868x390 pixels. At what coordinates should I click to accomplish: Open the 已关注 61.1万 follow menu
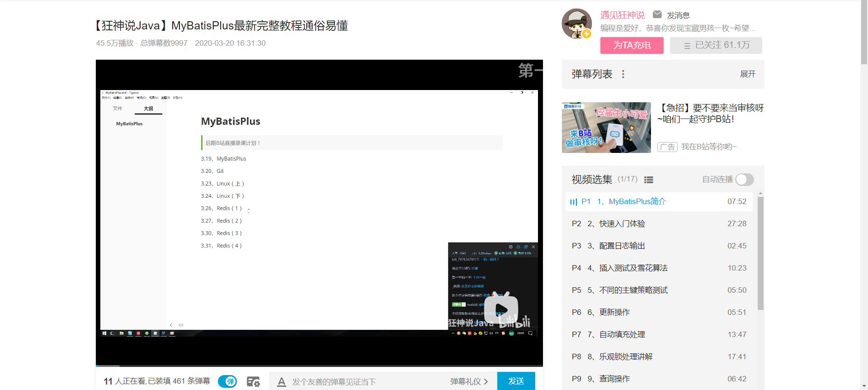point(716,45)
